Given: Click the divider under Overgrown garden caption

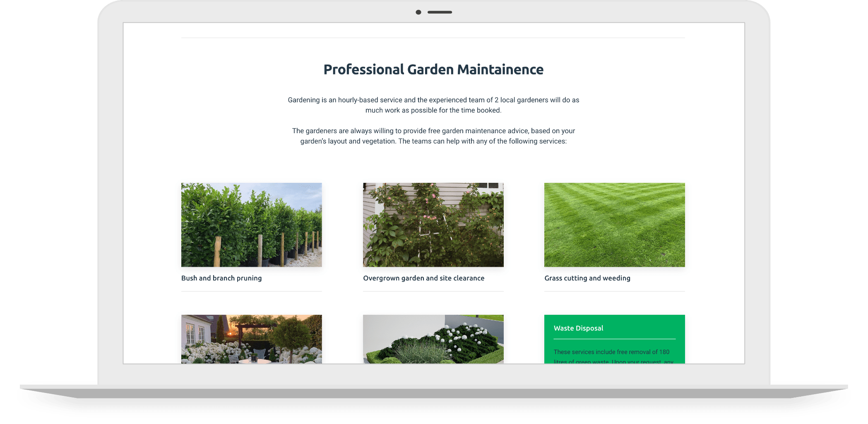Looking at the screenshot, I should pos(433,292).
